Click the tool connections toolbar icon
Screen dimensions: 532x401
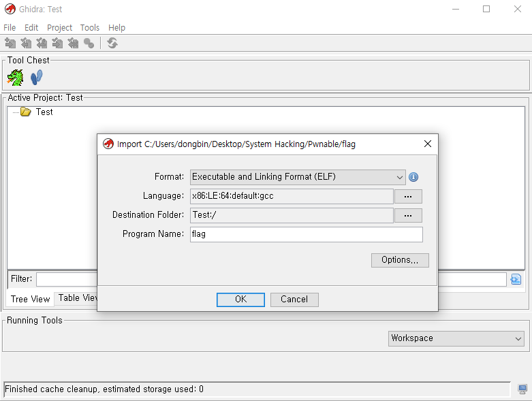point(89,43)
